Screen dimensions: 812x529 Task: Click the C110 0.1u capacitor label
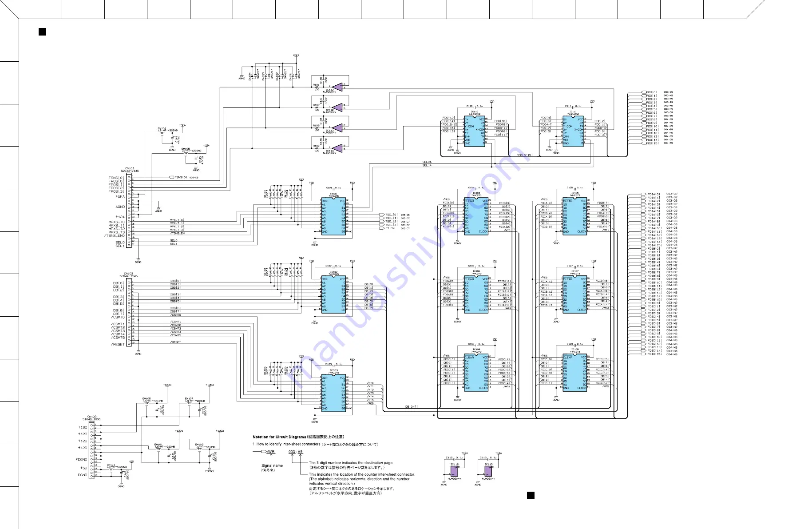[475, 107]
